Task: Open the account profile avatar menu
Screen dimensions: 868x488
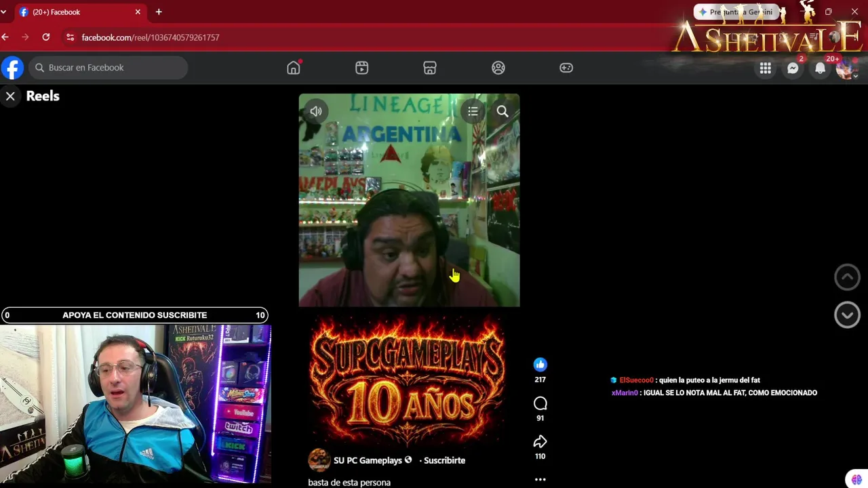Action: coord(847,68)
